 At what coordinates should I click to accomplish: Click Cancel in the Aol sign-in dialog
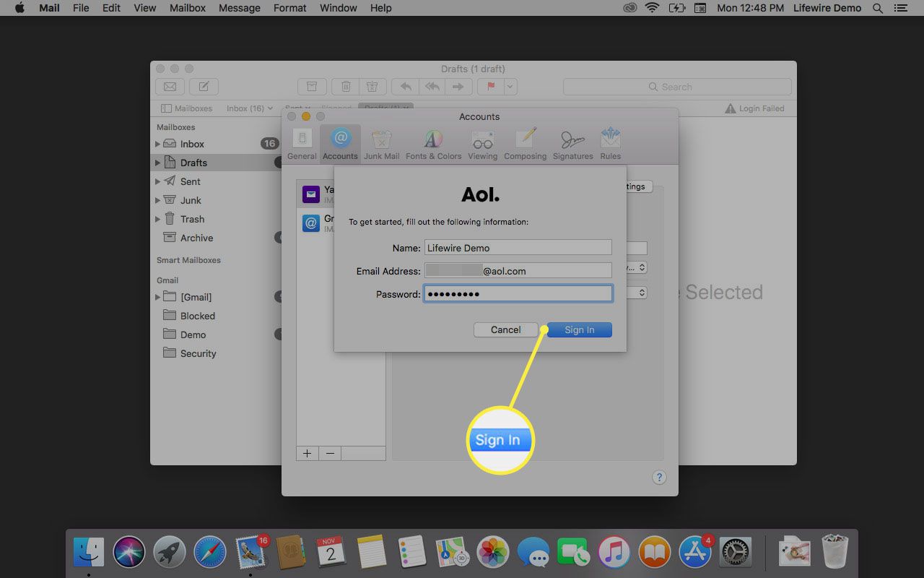[x=505, y=329]
